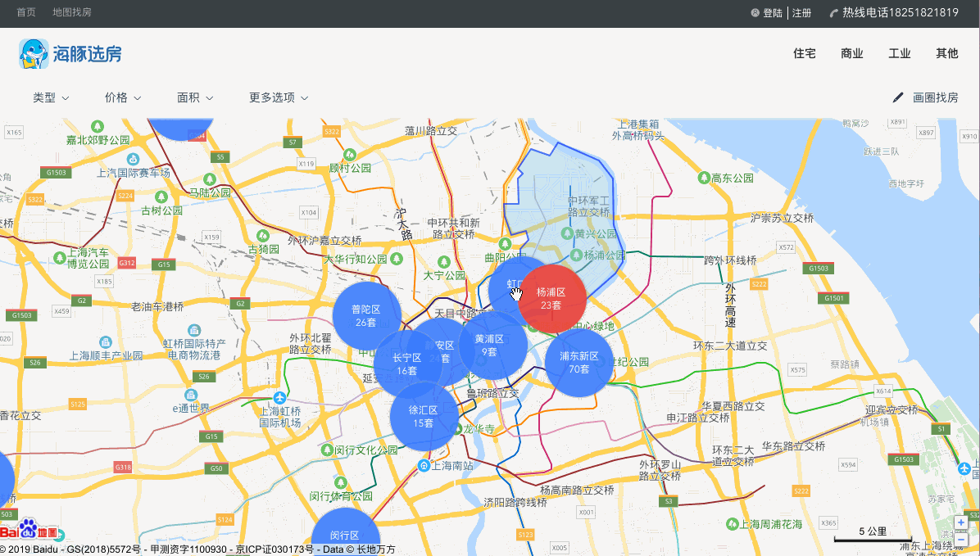Expand the 价格 dropdown filter

123,97
